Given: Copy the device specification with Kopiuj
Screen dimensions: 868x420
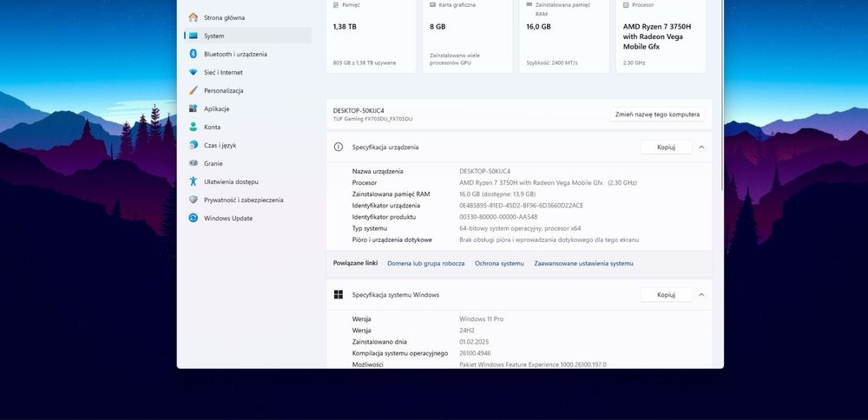Looking at the screenshot, I should point(666,148).
